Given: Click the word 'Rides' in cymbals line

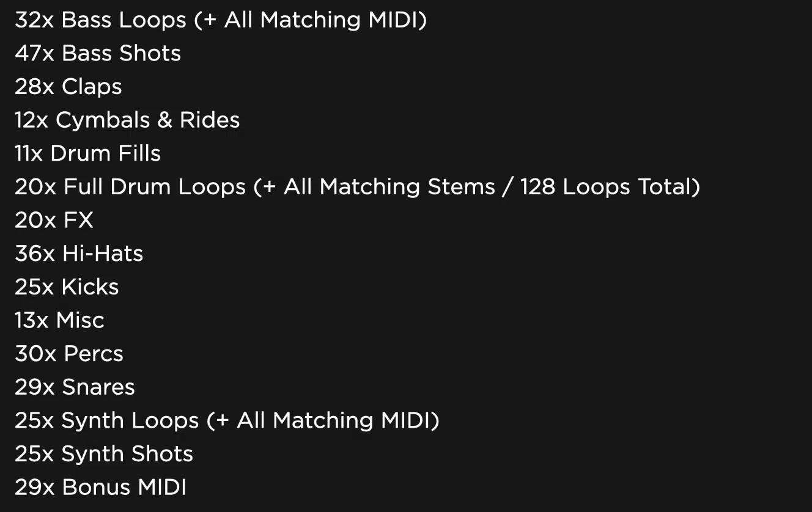Looking at the screenshot, I should [x=210, y=120].
